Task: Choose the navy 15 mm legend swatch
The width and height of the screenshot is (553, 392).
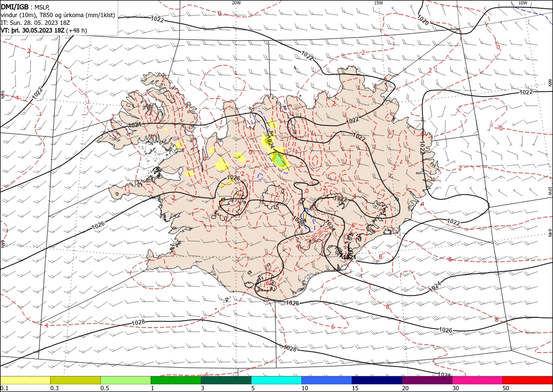Action: [x=377, y=380]
